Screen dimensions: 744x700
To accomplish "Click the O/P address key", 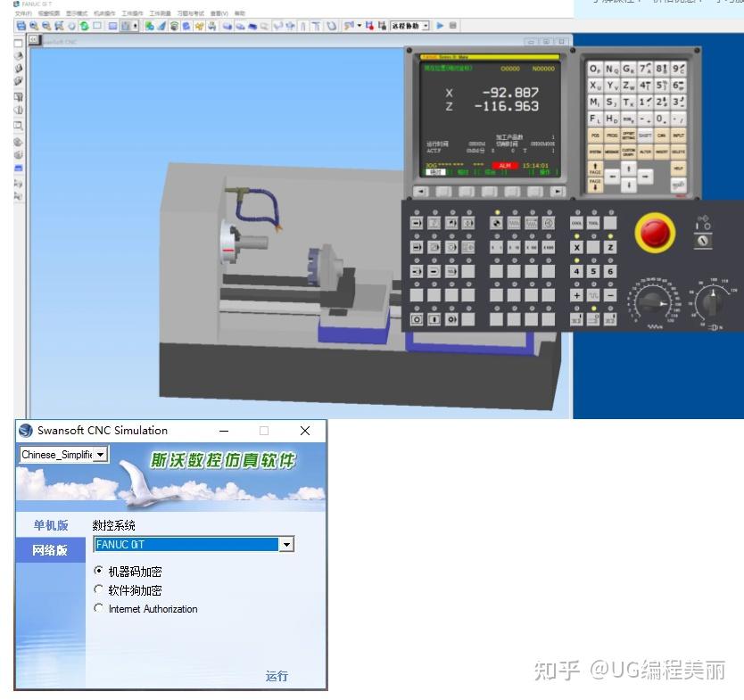I will pyautogui.click(x=595, y=70).
